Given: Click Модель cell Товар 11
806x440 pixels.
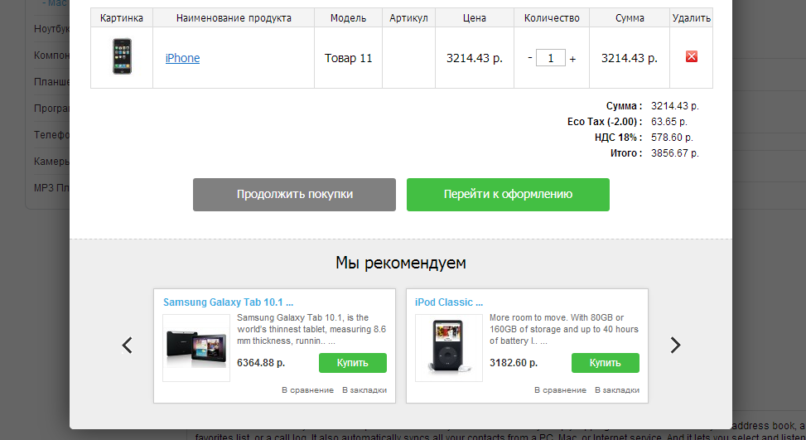Looking at the screenshot, I should coord(348,58).
